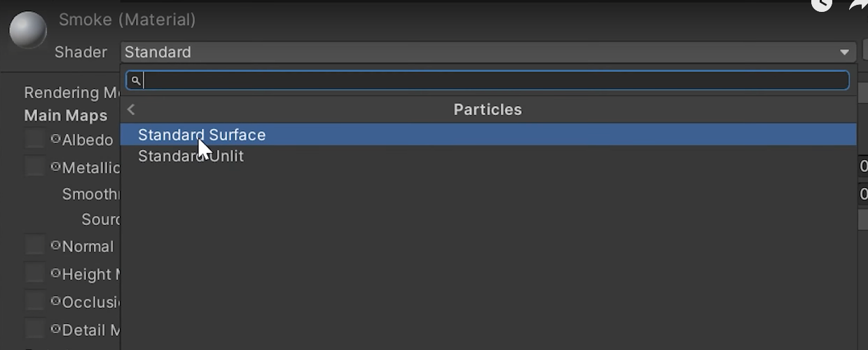
Task: Click the Particles menu header
Action: [488, 109]
